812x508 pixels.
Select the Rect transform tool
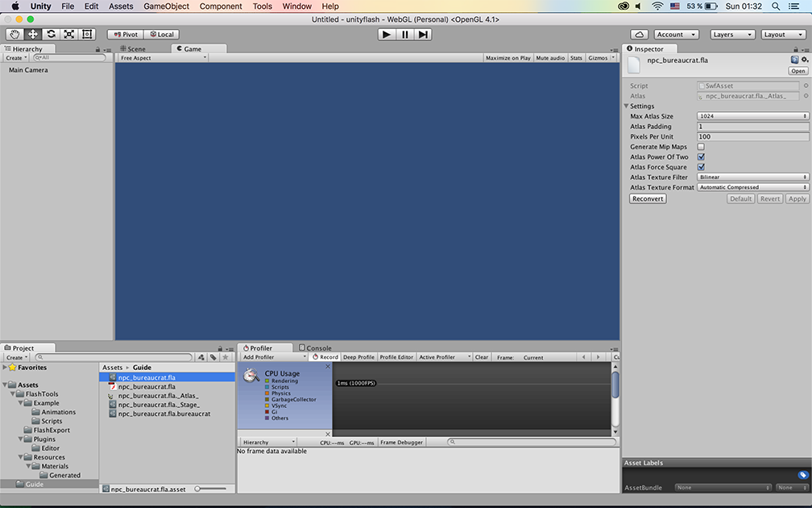(x=87, y=35)
